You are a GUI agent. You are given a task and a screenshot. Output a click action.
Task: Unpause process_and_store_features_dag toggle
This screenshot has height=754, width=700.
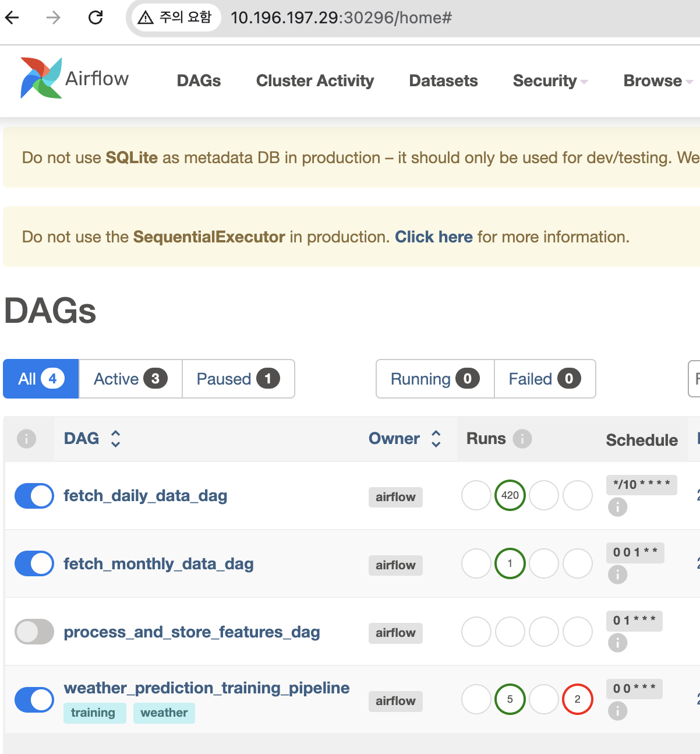34,632
